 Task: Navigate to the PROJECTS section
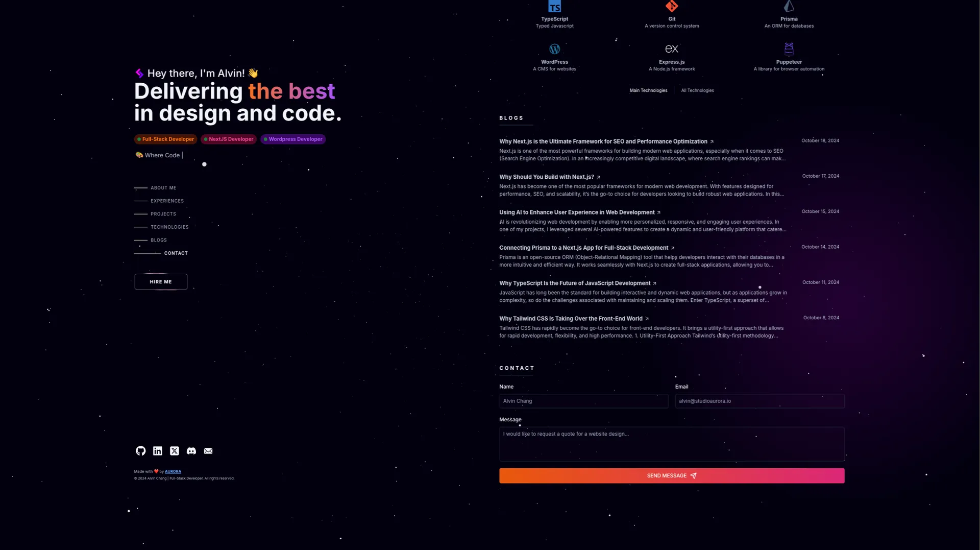(163, 213)
